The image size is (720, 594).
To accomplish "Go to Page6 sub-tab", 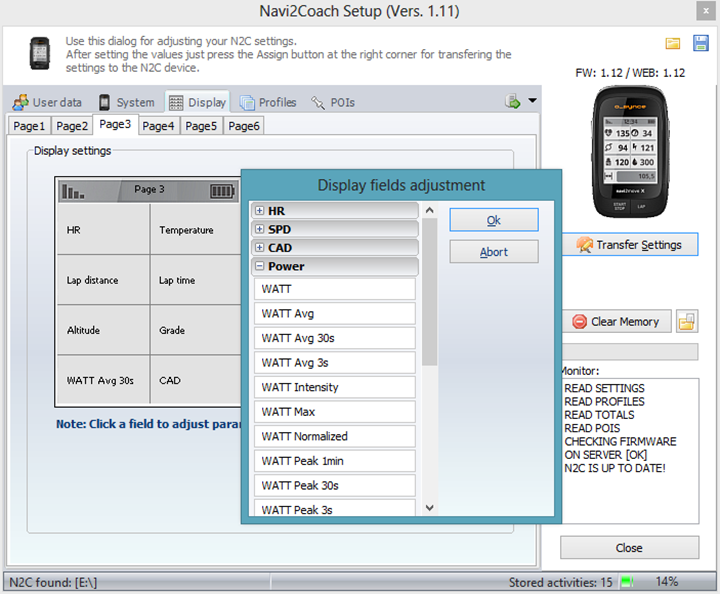I will point(244,126).
